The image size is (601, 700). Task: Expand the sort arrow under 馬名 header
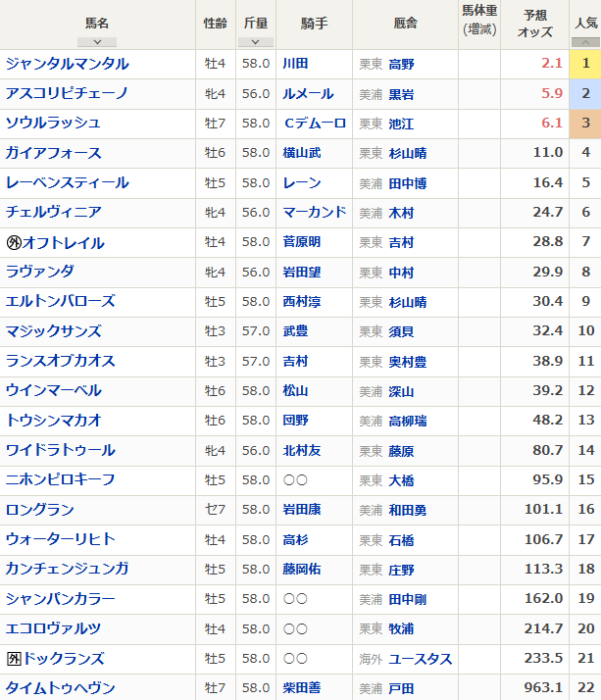97,42
